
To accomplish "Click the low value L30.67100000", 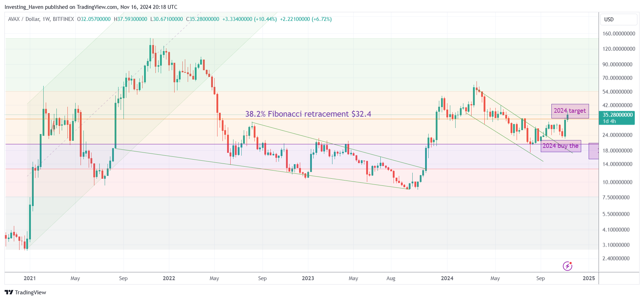I will click(x=167, y=19).
